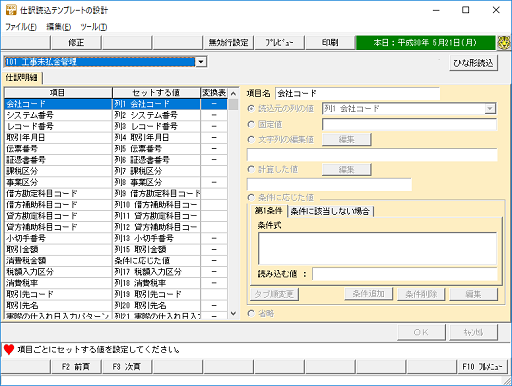Screen dimensions: 512x386
Task: Select the 文字列の編集値 radio button
Action: pos(251,139)
